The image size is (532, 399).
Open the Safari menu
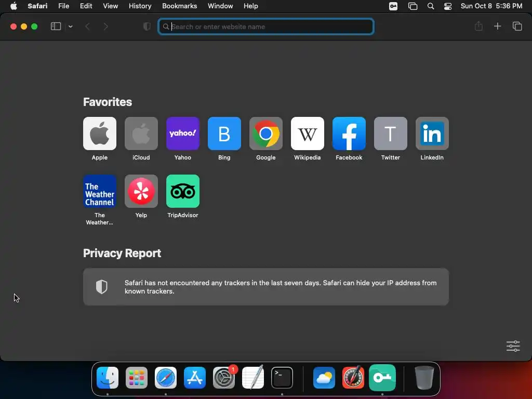(x=37, y=6)
